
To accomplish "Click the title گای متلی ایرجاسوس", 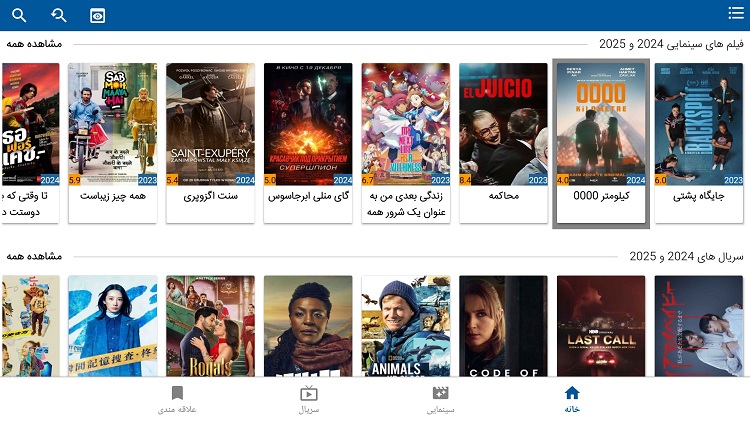I will (x=308, y=196).
